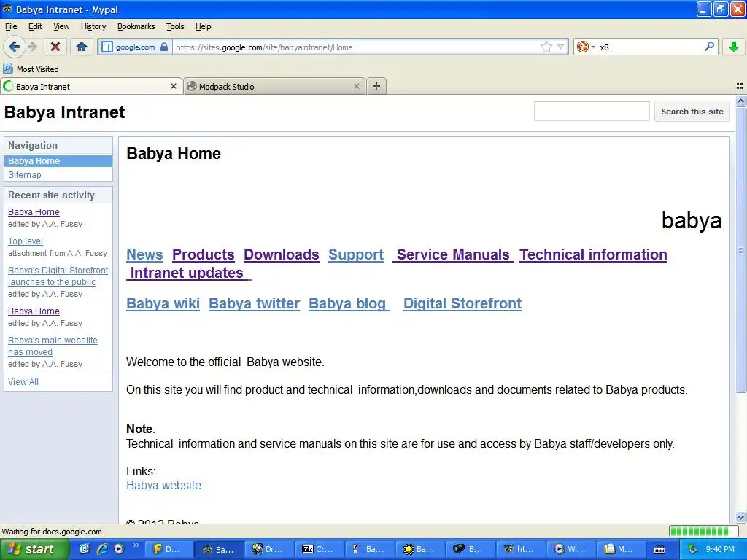Screen dimensions: 747x560
Task: Click the vertical scrollbar thumb
Action: pos(740,250)
